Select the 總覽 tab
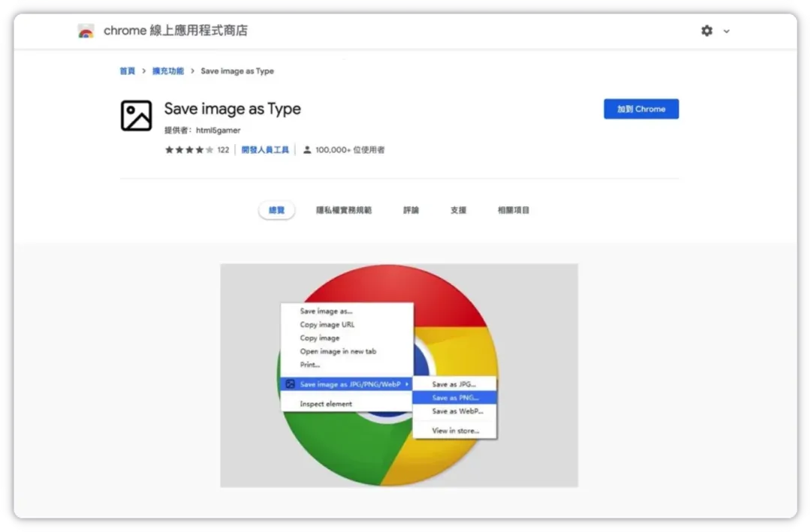The height and width of the screenshot is (532, 811). pos(276,210)
